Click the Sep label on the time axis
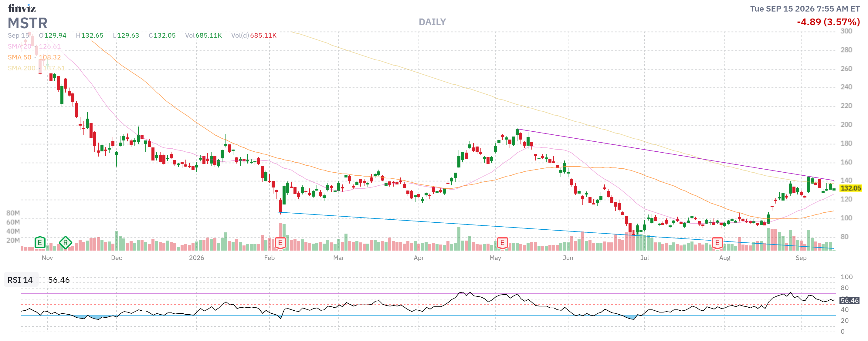Image resolution: width=868 pixels, height=341 pixels. point(801,258)
